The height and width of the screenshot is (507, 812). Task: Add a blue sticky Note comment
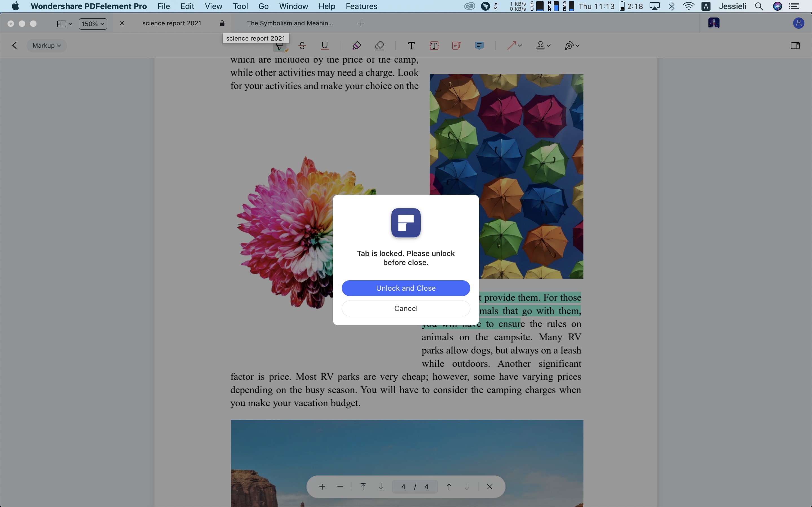click(x=479, y=46)
